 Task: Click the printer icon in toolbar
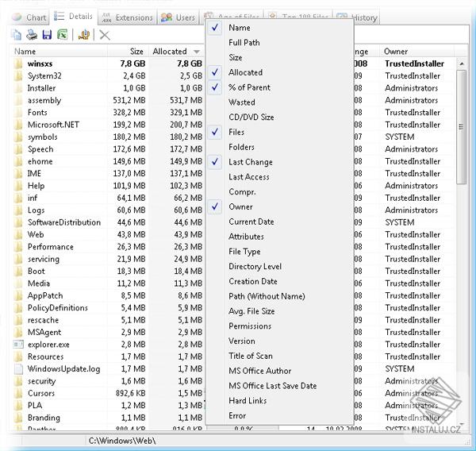[32, 35]
